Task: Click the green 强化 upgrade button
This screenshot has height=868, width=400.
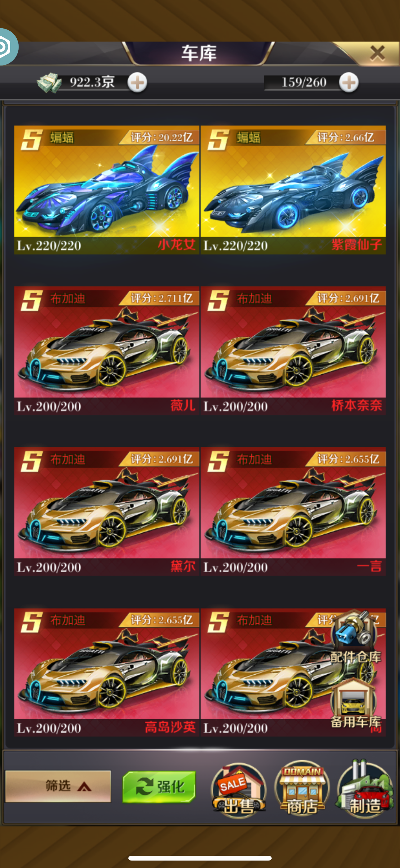Action: tap(159, 786)
